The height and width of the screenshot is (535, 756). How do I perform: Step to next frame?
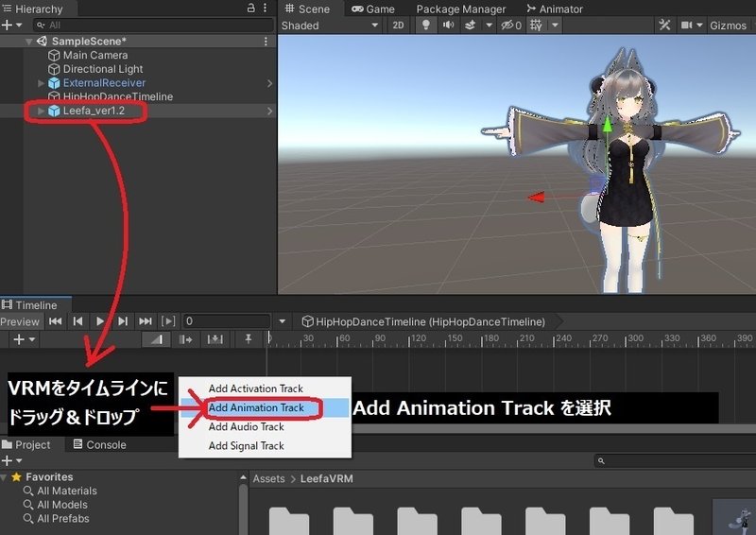123,321
